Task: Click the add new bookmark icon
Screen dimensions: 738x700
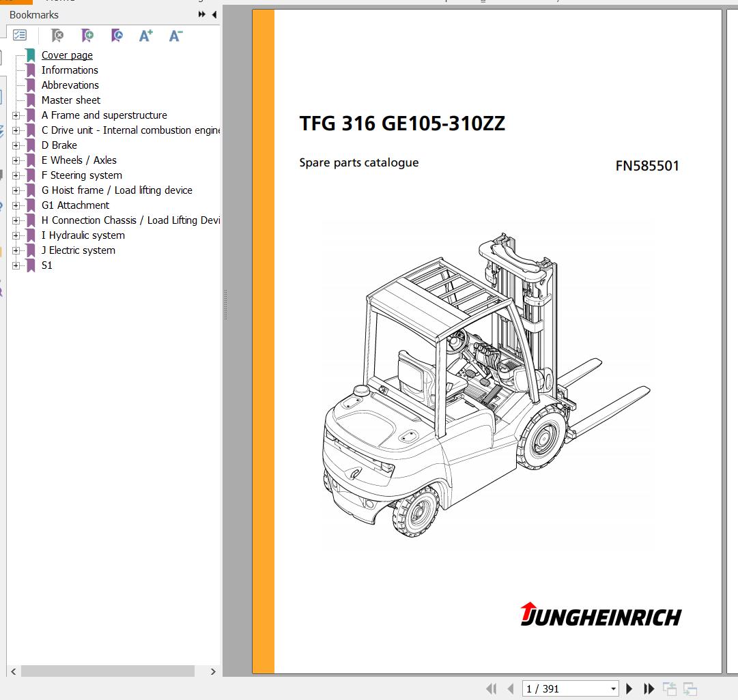Action: 87,35
